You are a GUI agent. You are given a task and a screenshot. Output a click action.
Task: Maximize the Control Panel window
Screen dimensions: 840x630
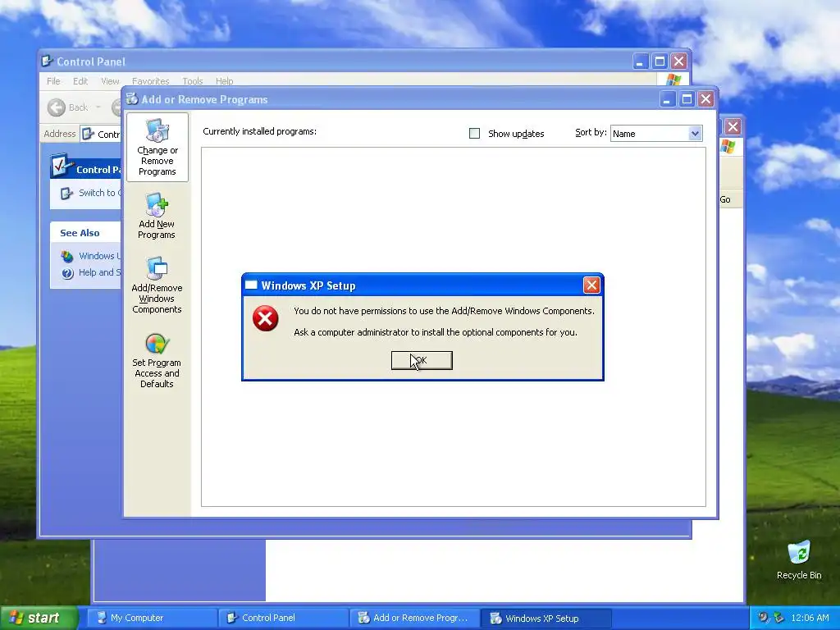coord(660,61)
